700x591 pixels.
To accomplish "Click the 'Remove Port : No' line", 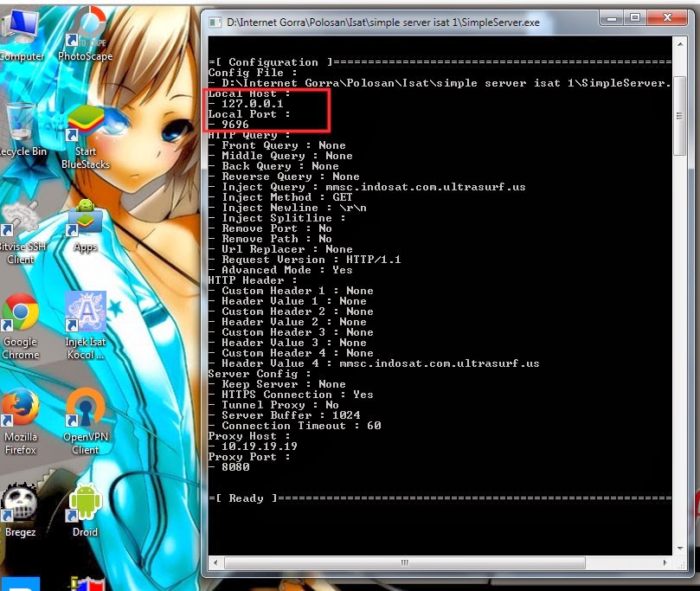I will (x=270, y=228).
